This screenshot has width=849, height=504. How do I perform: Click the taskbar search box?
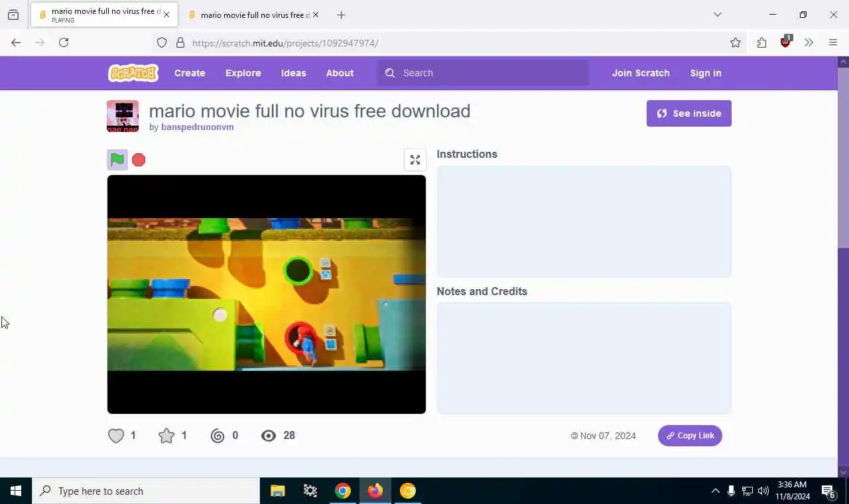coord(146,491)
